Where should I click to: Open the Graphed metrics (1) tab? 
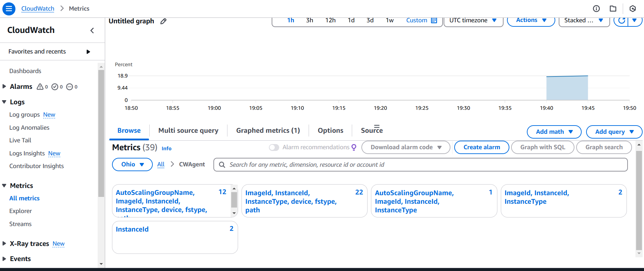[268, 130]
